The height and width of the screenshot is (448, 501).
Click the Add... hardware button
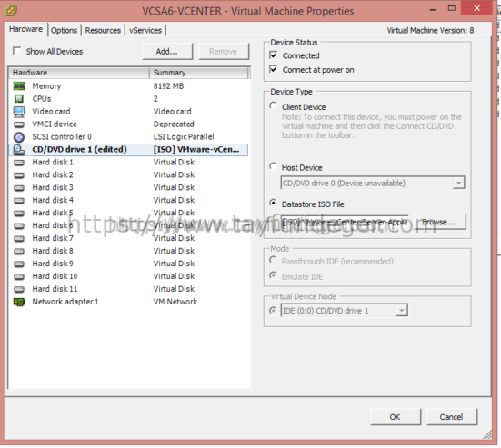pyautogui.click(x=167, y=52)
